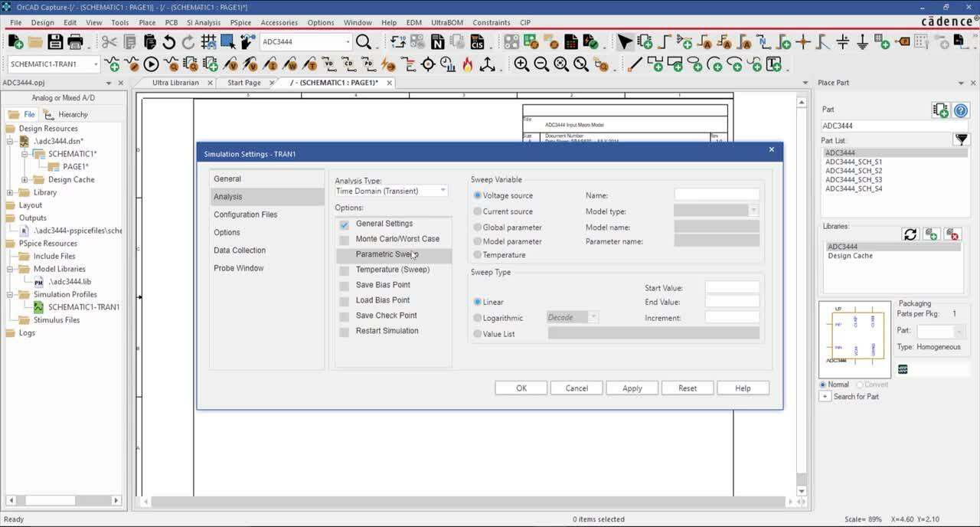Viewport: 980px width, 527px height.
Task: Click the Place Part icon in the Place Part panel
Action: pyautogui.click(x=940, y=110)
